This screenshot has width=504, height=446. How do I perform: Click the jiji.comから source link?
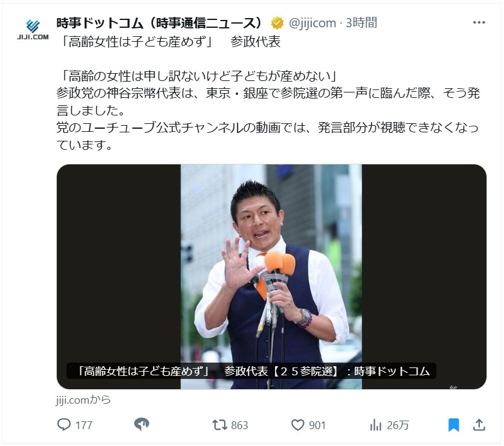click(83, 399)
